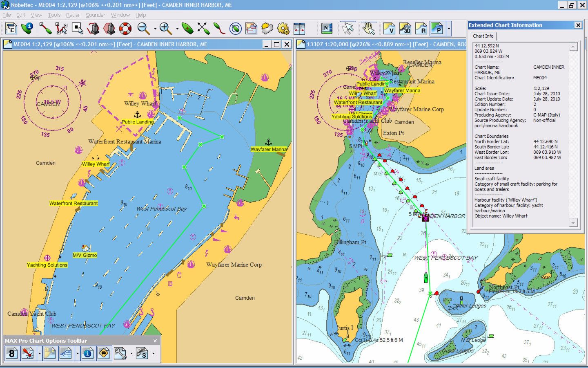Open the task pane list icon
Image resolution: width=588 pixels, height=368 pixels.
coord(11,29)
